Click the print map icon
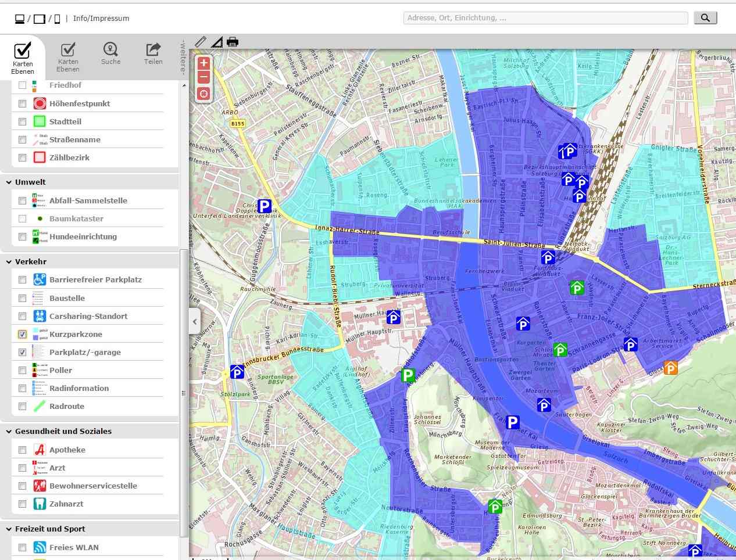 [x=233, y=42]
